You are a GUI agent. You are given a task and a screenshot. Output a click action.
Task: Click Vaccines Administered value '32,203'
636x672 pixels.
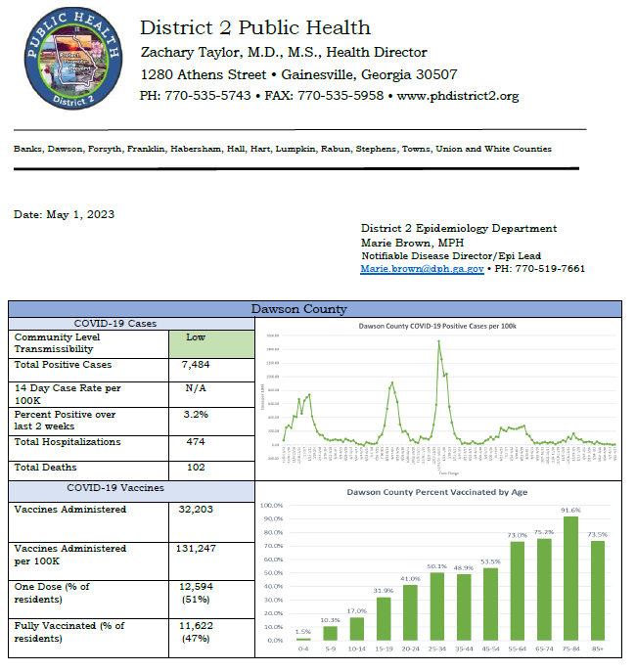pyautogui.click(x=196, y=510)
